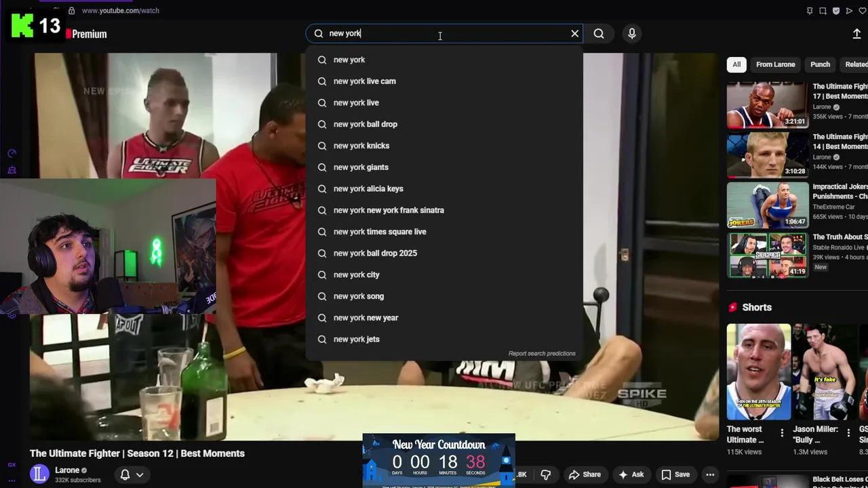Open 'The Truth About S...' video title
This screenshot has width=868, height=488.
pyautogui.click(x=840, y=237)
